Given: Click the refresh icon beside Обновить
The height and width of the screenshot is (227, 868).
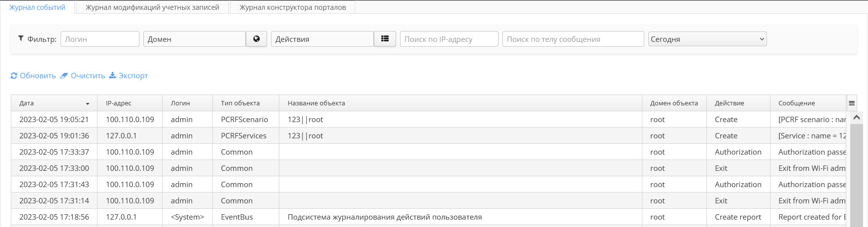Looking at the screenshot, I should pyautogui.click(x=14, y=76).
